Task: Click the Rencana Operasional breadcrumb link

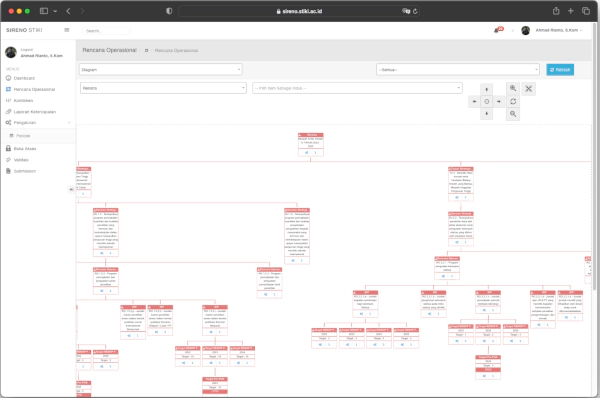Action: [176, 51]
